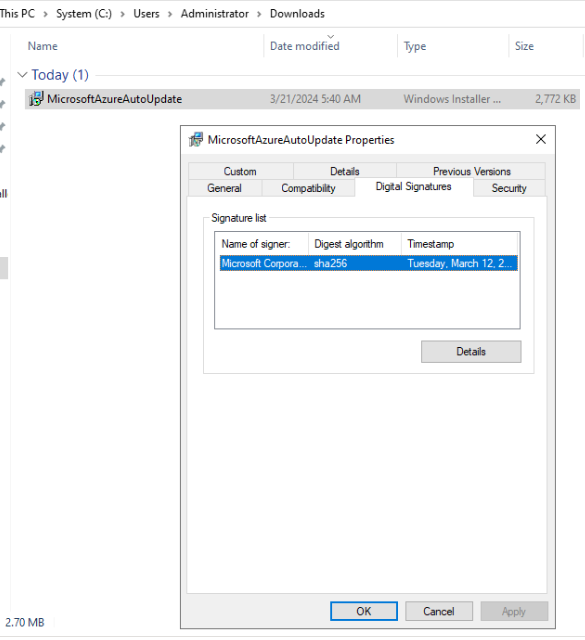
Task: Confirm with the OK button
Action: tap(364, 611)
